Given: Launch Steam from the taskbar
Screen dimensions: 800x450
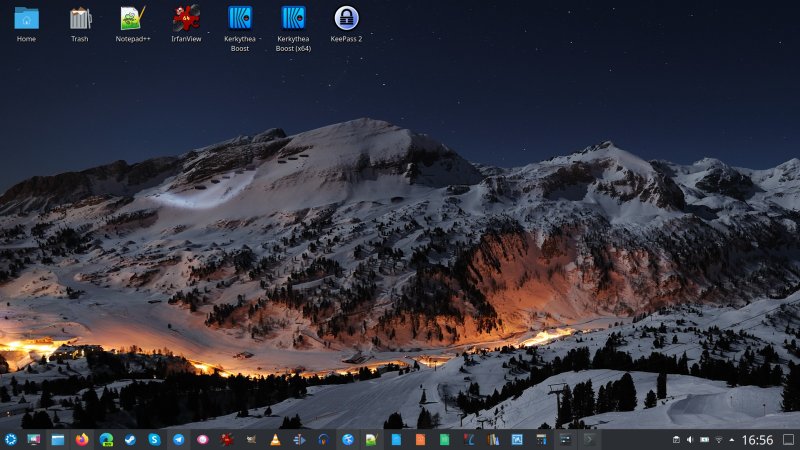Looking at the screenshot, I should coord(130,439).
